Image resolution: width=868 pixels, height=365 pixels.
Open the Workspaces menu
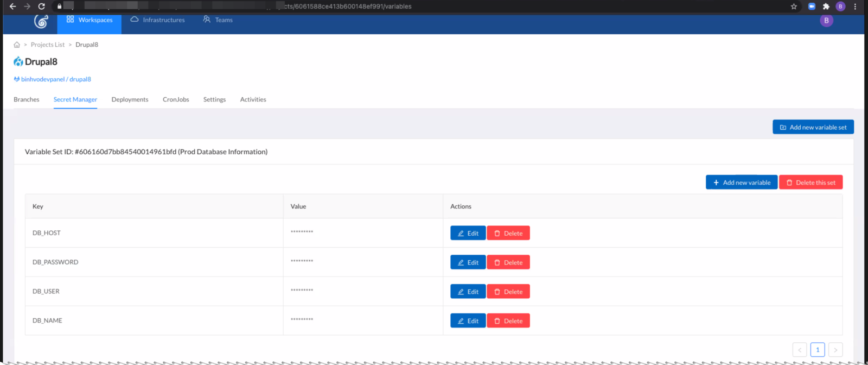[90, 20]
